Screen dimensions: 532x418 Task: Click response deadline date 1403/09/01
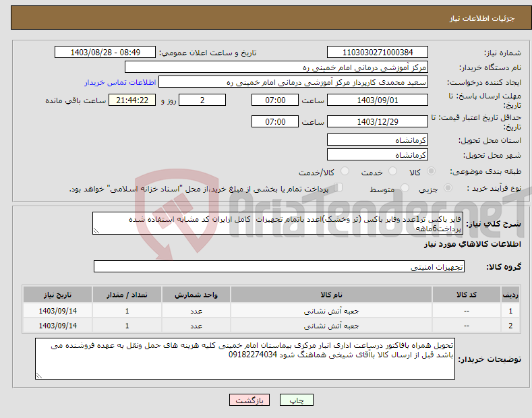click(378, 100)
